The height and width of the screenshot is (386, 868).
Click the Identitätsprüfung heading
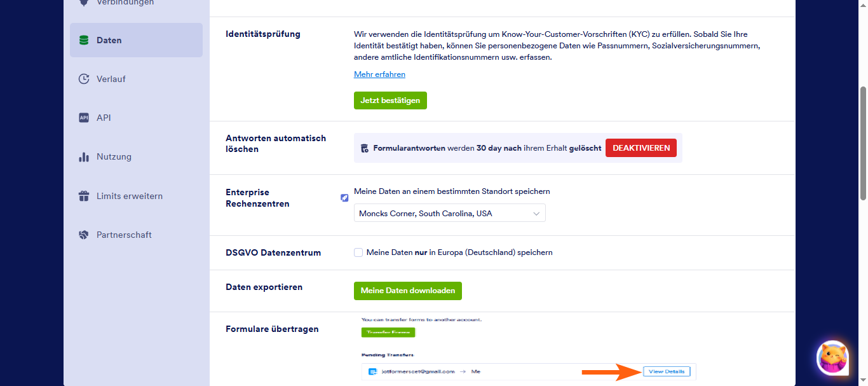pos(263,34)
